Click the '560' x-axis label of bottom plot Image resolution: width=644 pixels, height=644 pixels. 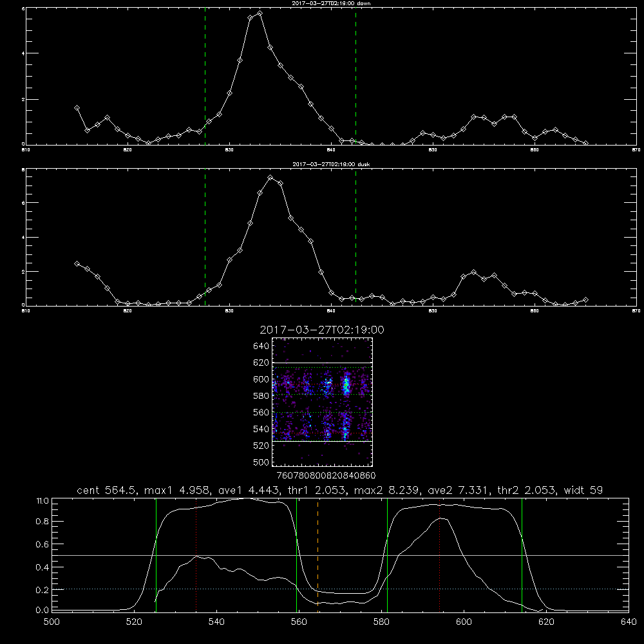coord(299,622)
